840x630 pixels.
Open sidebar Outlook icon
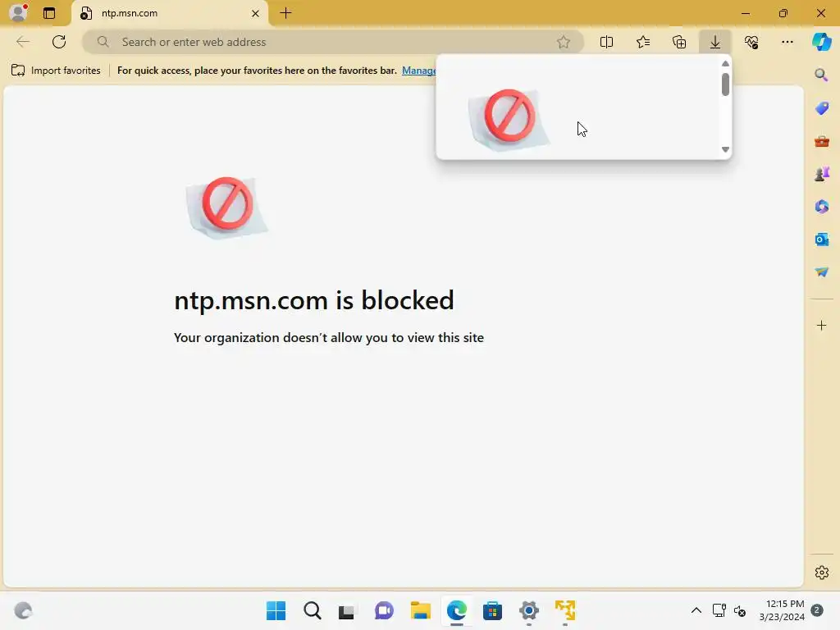pyautogui.click(x=821, y=239)
